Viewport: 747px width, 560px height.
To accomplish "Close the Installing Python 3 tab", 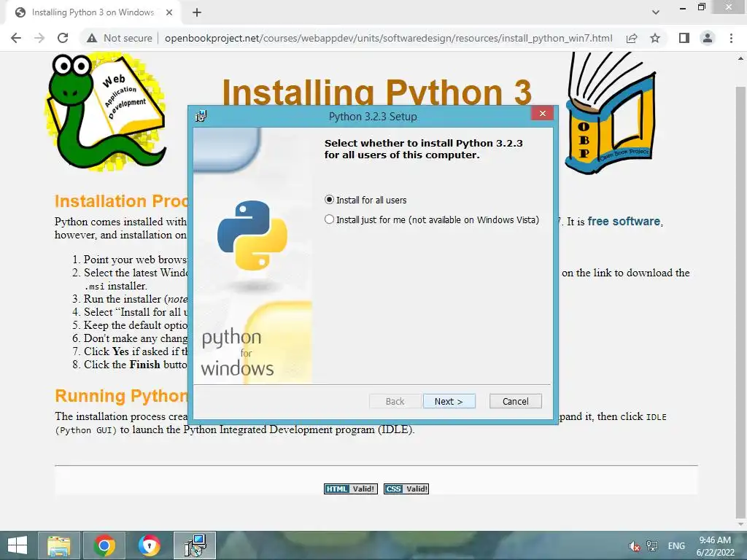I will pyautogui.click(x=169, y=13).
